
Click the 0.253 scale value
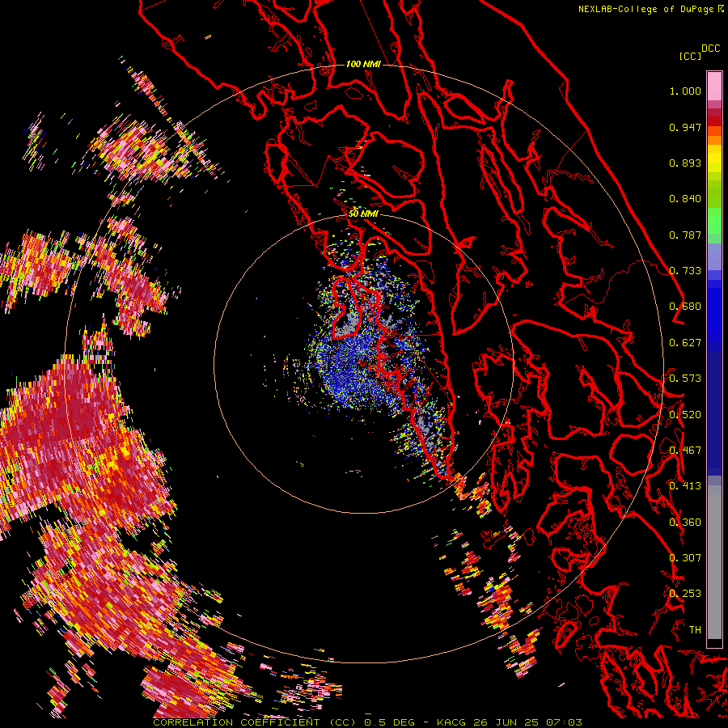pyautogui.click(x=685, y=594)
